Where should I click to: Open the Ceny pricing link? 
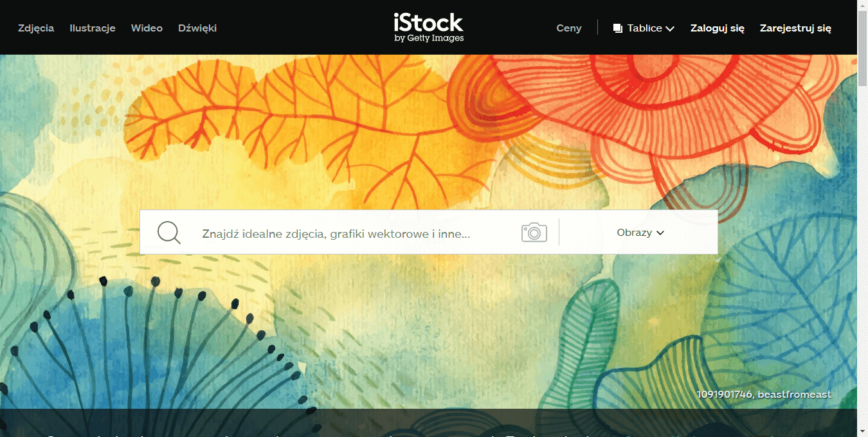569,28
